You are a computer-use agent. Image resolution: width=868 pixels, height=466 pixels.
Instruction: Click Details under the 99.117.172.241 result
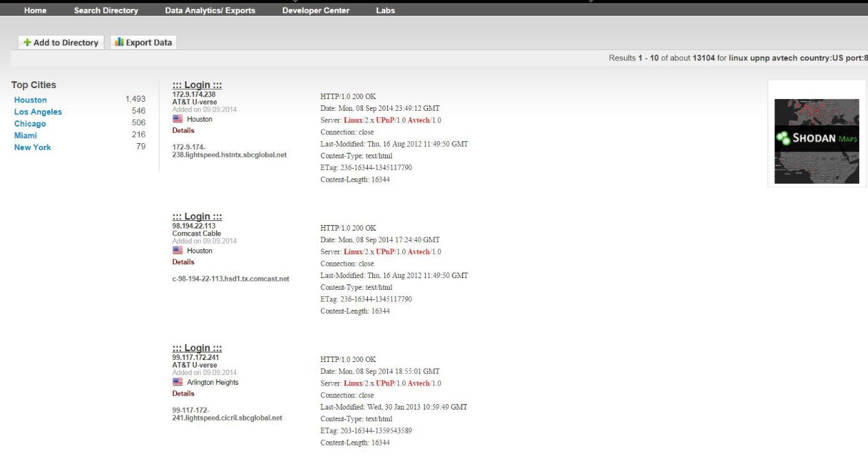point(184,393)
